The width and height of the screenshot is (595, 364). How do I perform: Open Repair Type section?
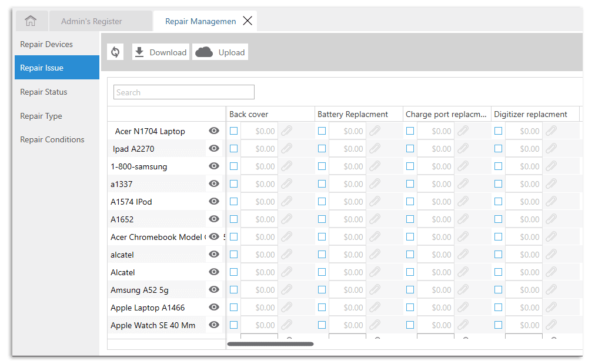(x=57, y=116)
